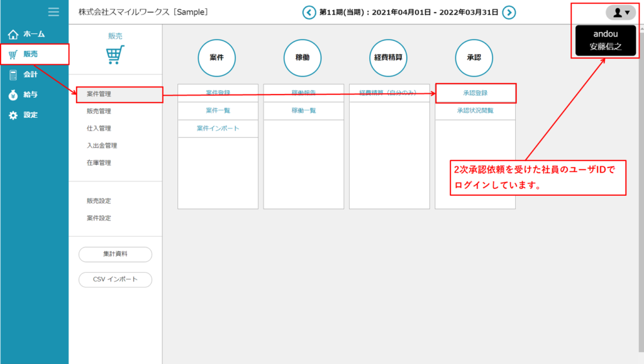Image resolution: width=644 pixels, height=364 pixels.
Task: Click the large shopping cart icon
Action: (115, 55)
